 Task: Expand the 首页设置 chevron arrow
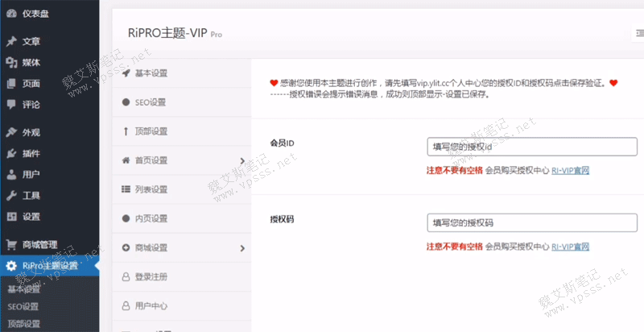pyautogui.click(x=242, y=160)
